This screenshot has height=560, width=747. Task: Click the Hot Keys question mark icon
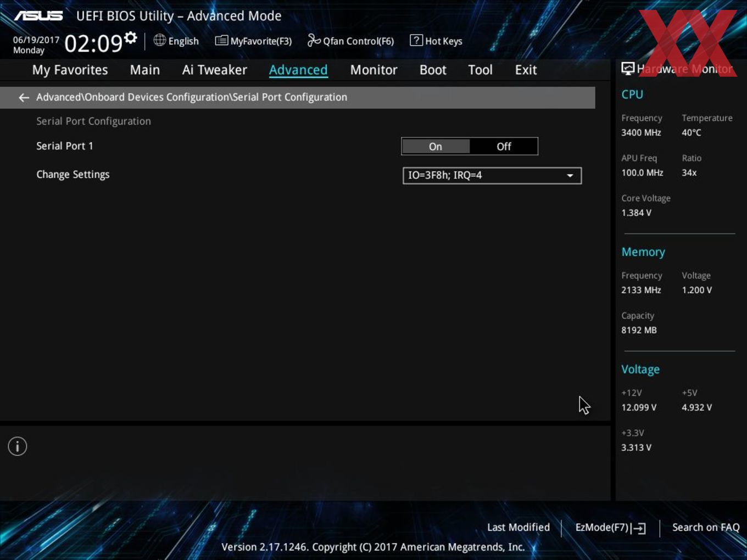(416, 40)
